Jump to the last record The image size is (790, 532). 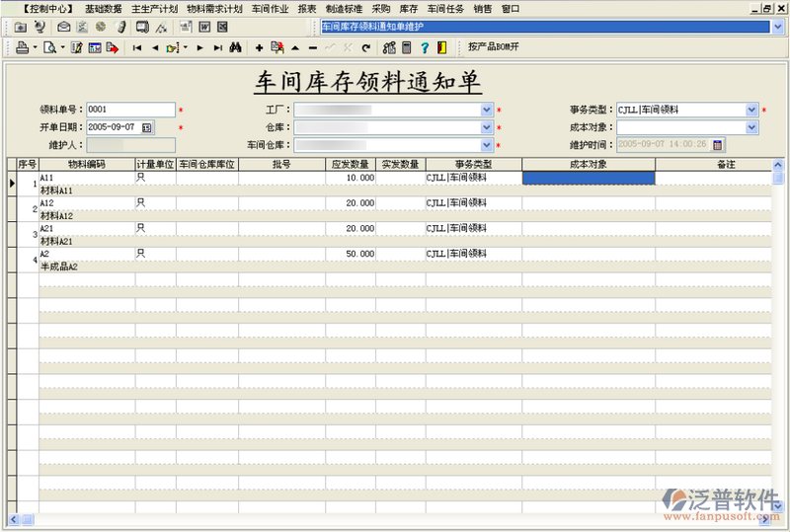(x=216, y=46)
